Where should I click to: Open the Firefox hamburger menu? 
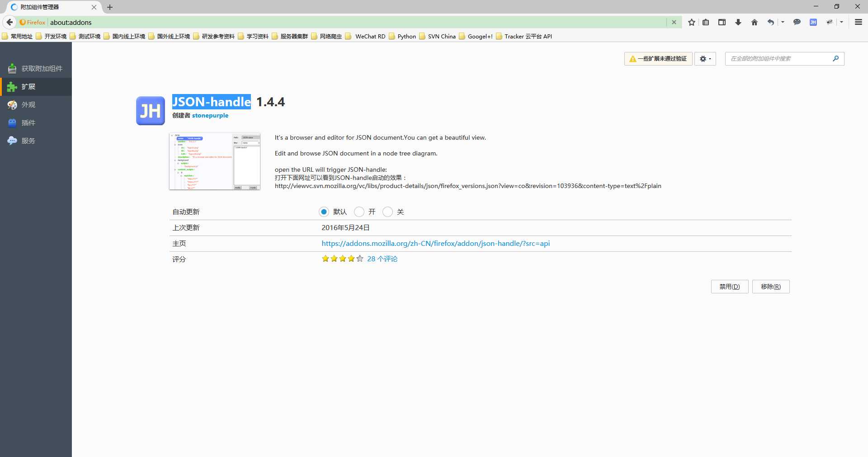click(858, 22)
